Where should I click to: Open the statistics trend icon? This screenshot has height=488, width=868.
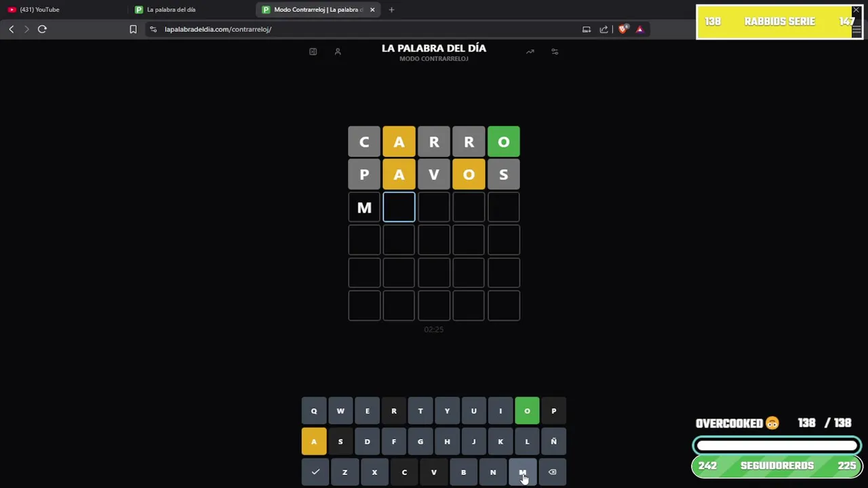pos(530,52)
